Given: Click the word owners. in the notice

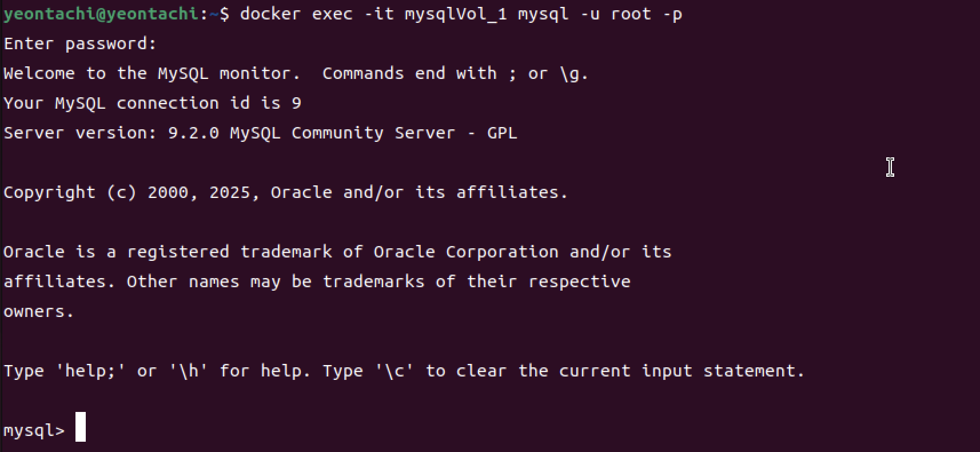Looking at the screenshot, I should 39,312.
